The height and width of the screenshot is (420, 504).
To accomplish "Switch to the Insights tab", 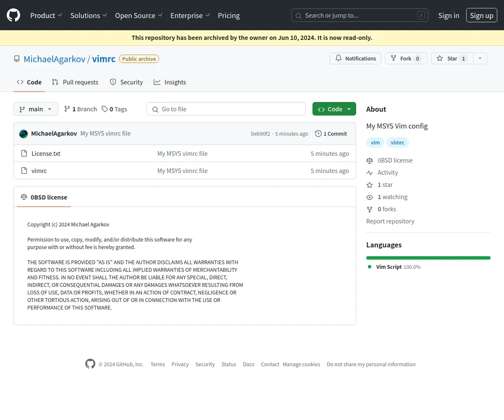I will (x=170, y=82).
